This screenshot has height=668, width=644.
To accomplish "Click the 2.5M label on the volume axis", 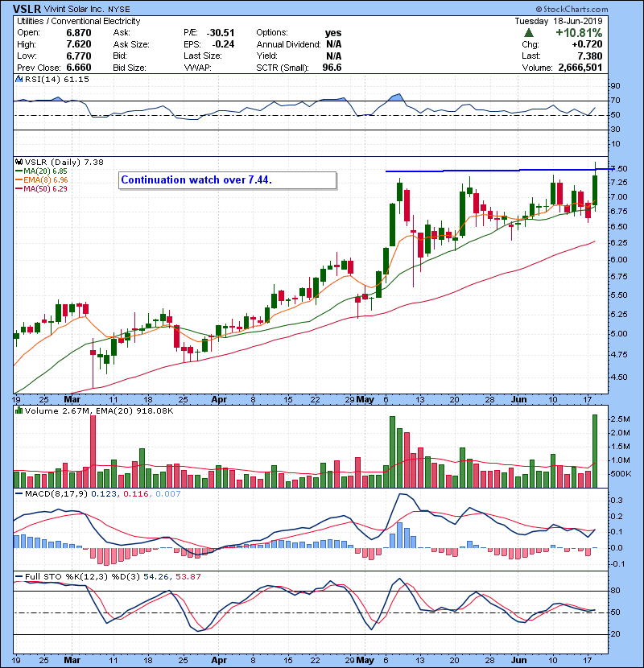I will 620,419.
